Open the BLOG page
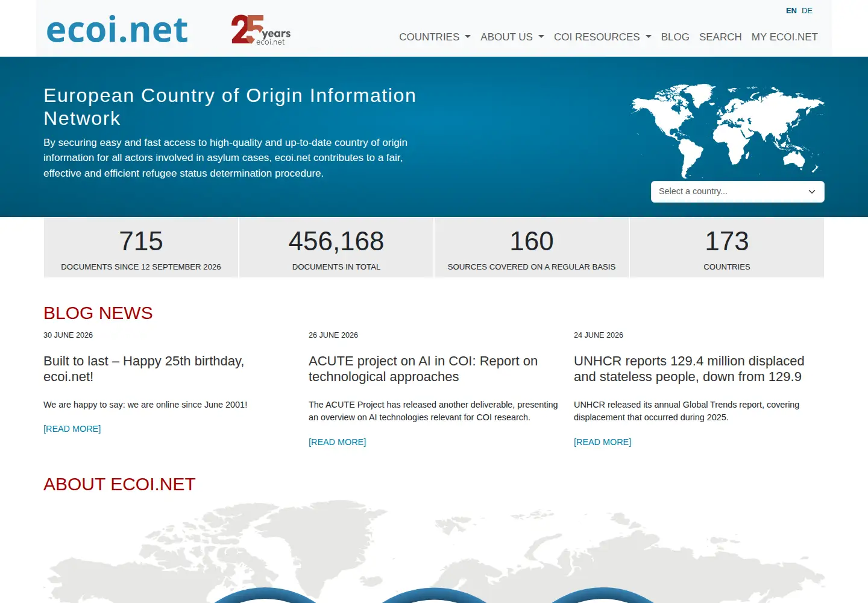This screenshot has width=868, height=603. click(x=675, y=37)
